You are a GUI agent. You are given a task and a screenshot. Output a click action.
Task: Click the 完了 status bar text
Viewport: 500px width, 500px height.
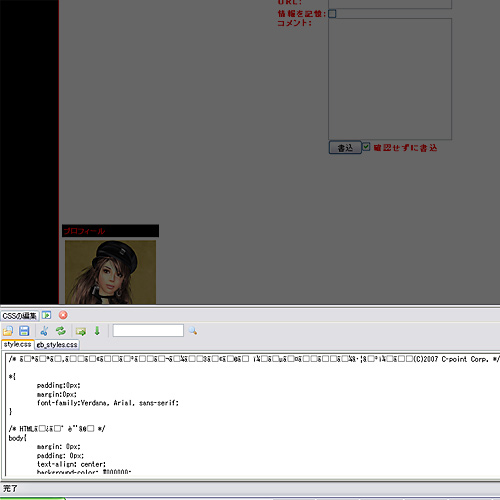point(10,489)
